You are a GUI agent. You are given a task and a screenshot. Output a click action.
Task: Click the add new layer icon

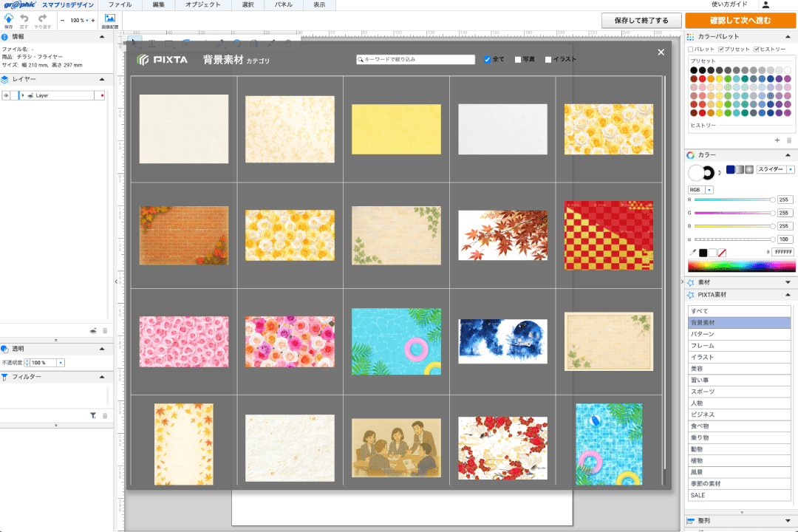click(x=93, y=331)
